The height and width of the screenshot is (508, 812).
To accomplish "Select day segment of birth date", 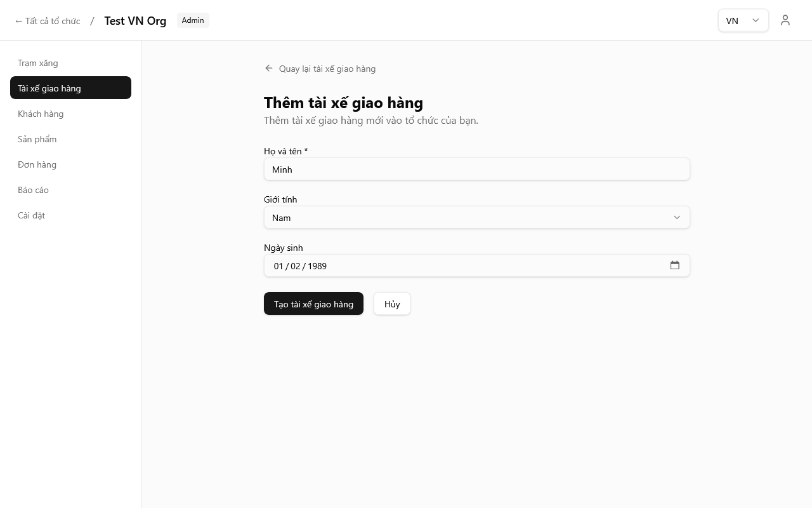I will click(278, 266).
